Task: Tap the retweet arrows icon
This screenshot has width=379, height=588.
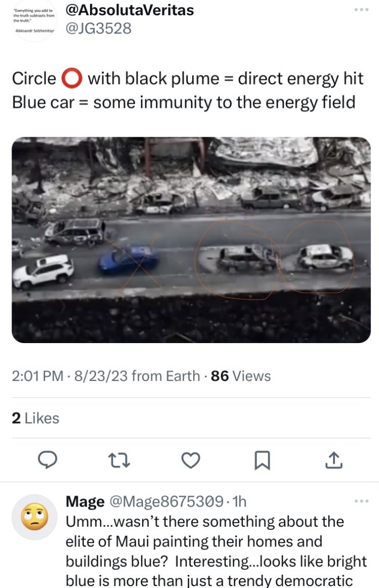Action: pos(119,459)
